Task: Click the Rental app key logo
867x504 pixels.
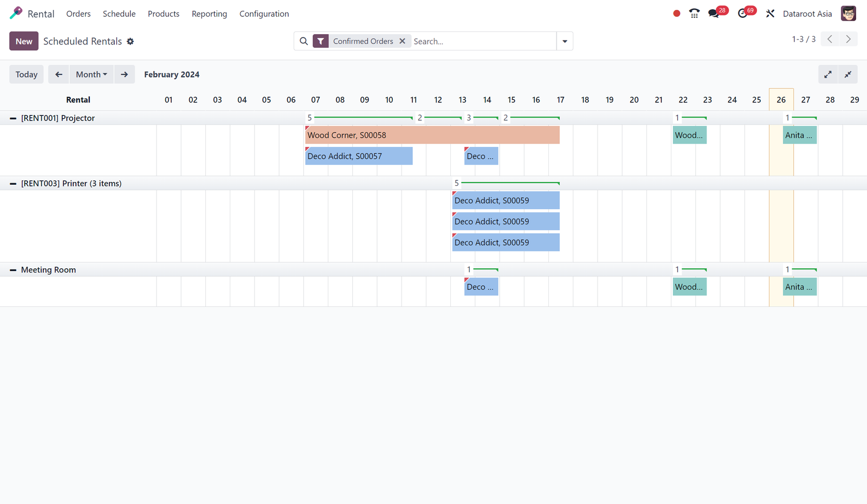Action: [16, 13]
